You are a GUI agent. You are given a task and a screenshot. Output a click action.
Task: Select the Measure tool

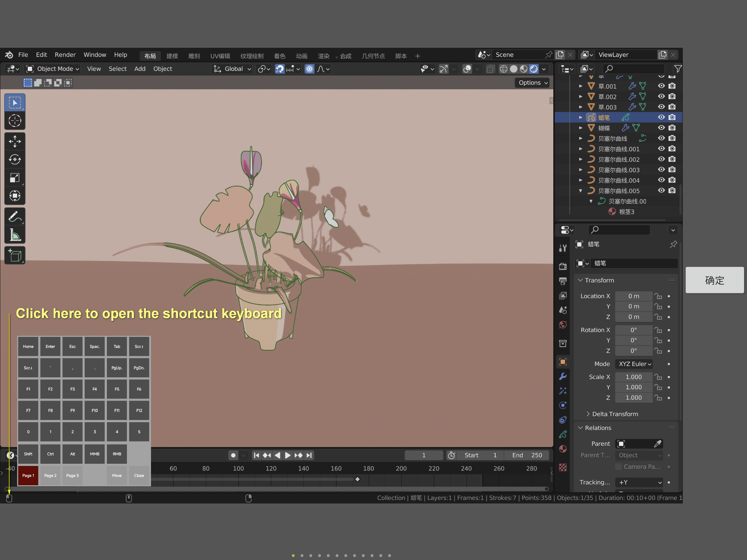coord(15,235)
